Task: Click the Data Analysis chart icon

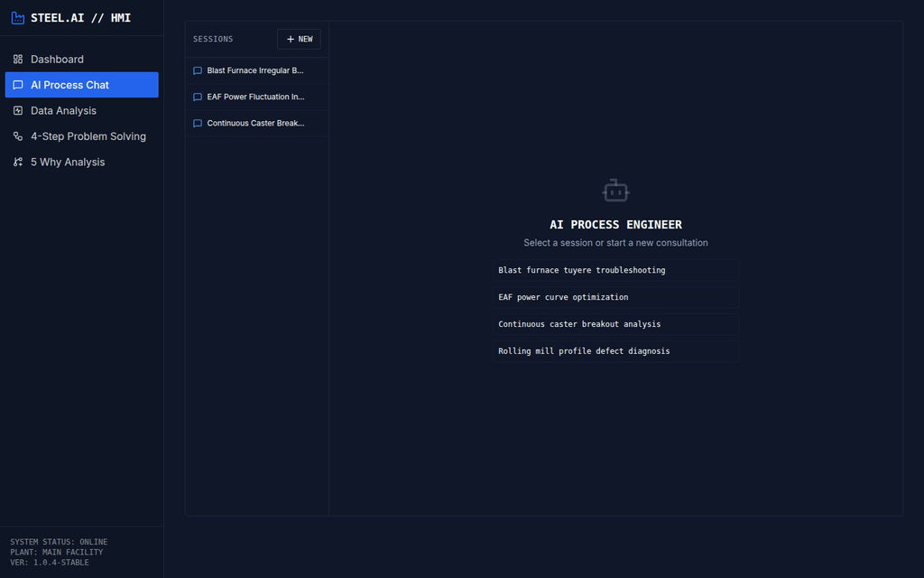Action: [x=16, y=110]
